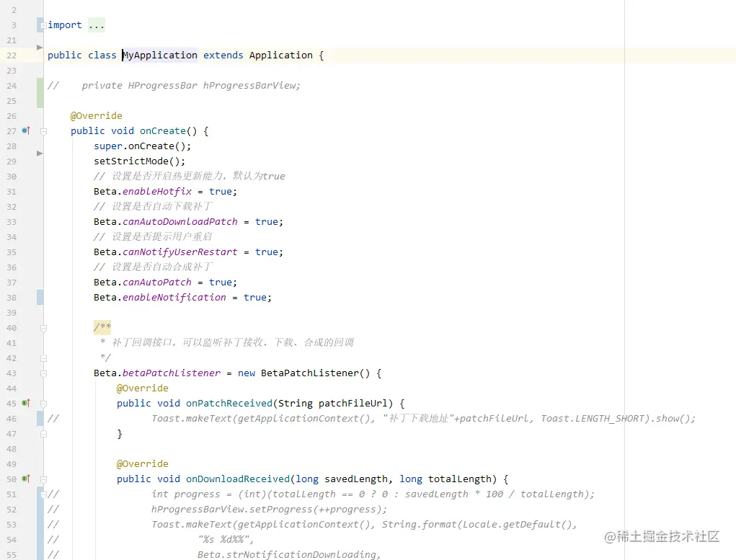
Task: Click the override gutter icon beside onPatchReceived
Action: click(x=26, y=403)
